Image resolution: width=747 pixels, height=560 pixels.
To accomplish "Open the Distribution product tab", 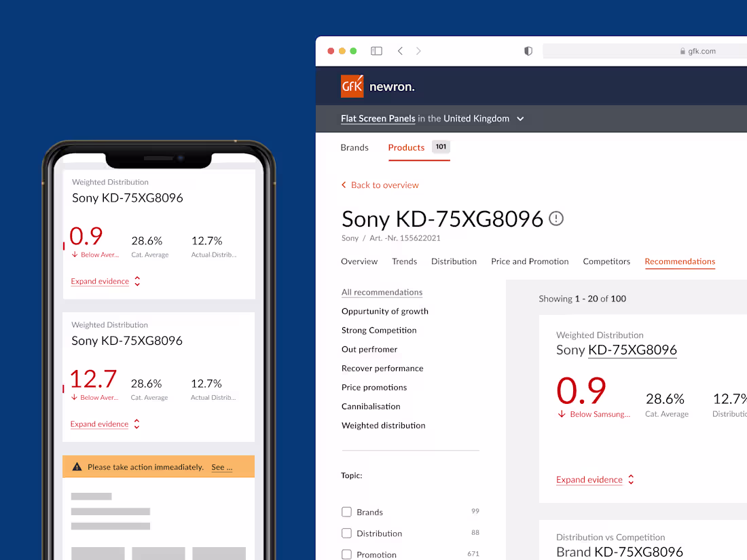I will coord(454,261).
